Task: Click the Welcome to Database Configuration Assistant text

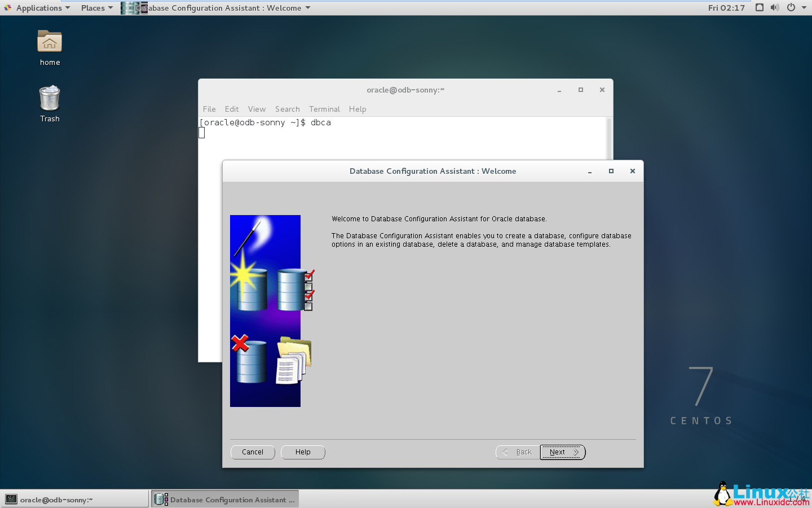Action: coord(439,219)
